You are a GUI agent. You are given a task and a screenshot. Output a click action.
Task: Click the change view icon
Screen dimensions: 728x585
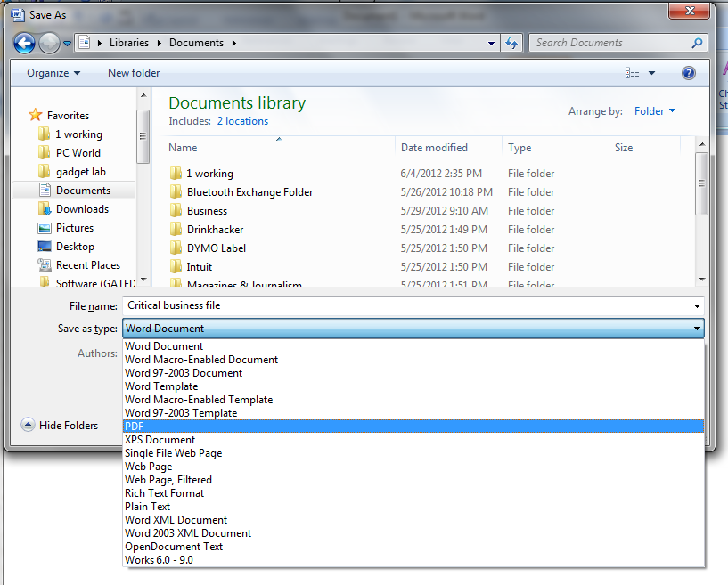[x=633, y=73]
